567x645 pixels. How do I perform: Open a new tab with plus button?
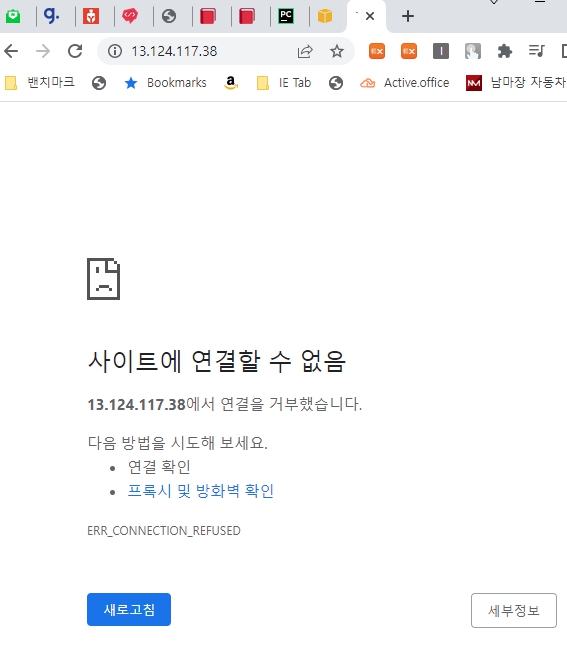(x=407, y=16)
